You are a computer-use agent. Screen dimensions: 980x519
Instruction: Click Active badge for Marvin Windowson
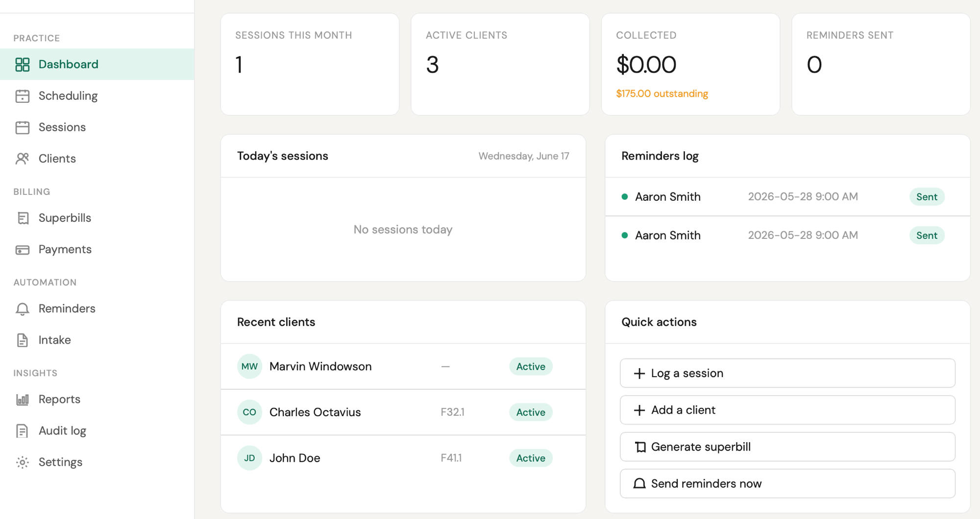coord(531,366)
